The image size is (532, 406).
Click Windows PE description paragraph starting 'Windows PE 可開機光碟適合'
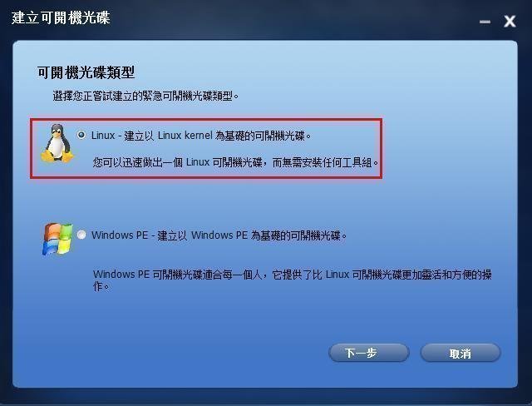click(293, 280)
